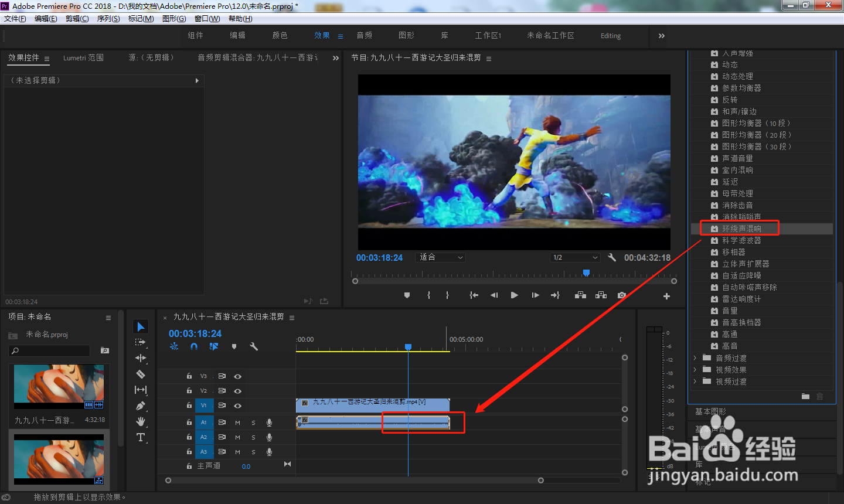
Task: Select the Pen tool
Action: 141,406
